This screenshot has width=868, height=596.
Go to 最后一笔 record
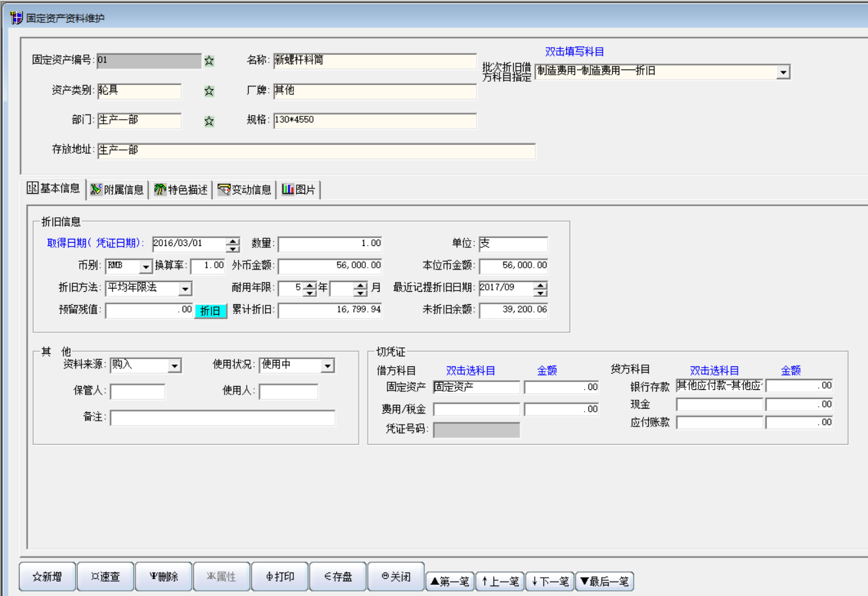(x=604, y=581)
